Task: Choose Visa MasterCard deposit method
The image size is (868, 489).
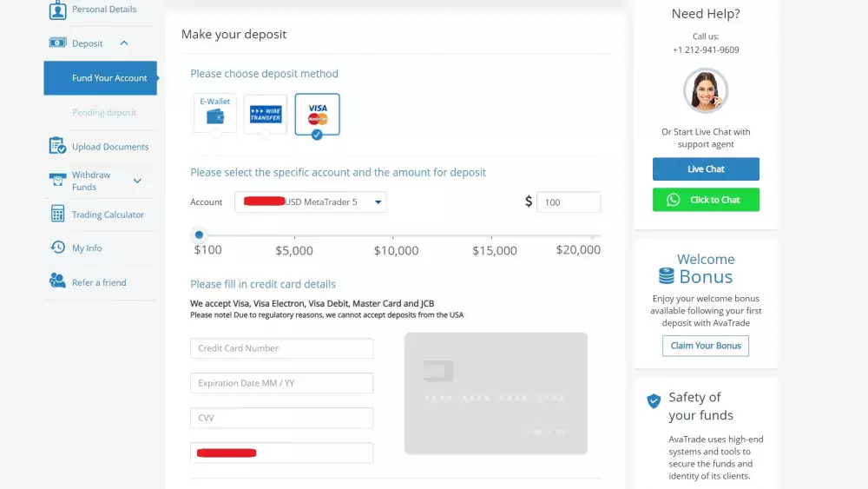Action: (x=317, y=114)
